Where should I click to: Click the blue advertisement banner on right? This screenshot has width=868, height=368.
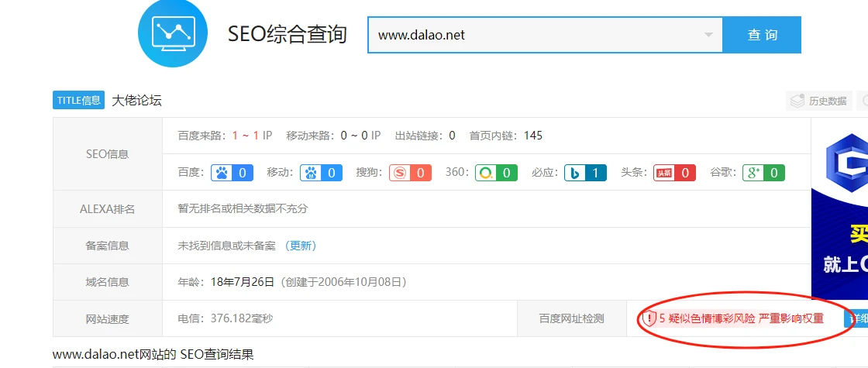coord(839,209)
